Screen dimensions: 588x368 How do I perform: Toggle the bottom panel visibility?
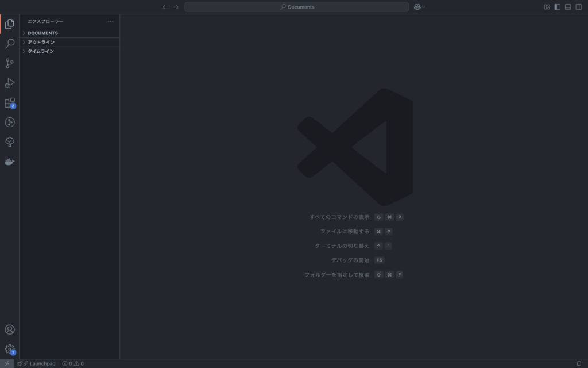tap(568, 7)
